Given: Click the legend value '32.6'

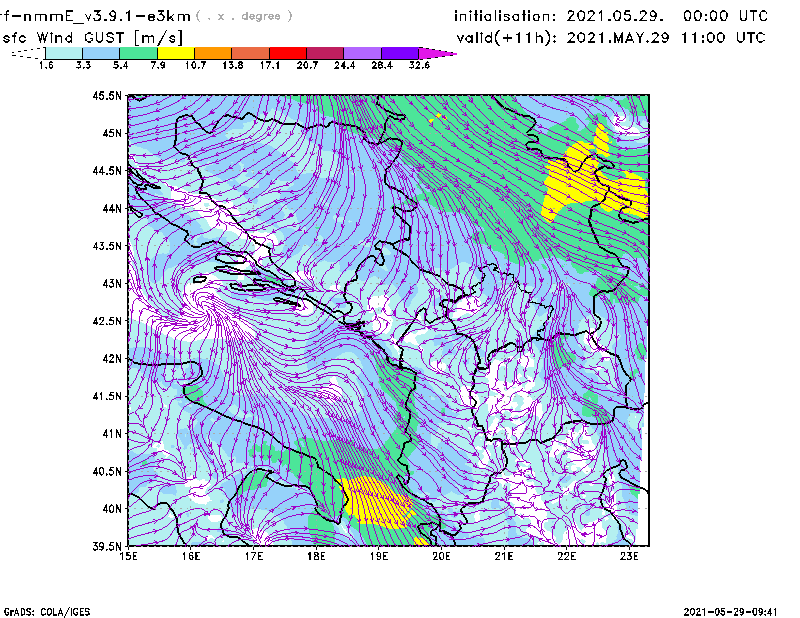Looking at the screenshot, I should [x=419, y=65].
